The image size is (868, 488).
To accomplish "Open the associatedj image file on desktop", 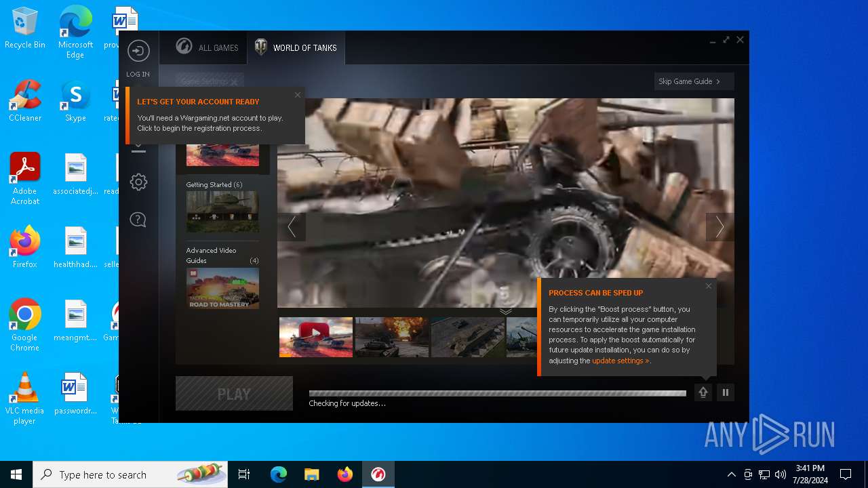I will coord(75,174).
